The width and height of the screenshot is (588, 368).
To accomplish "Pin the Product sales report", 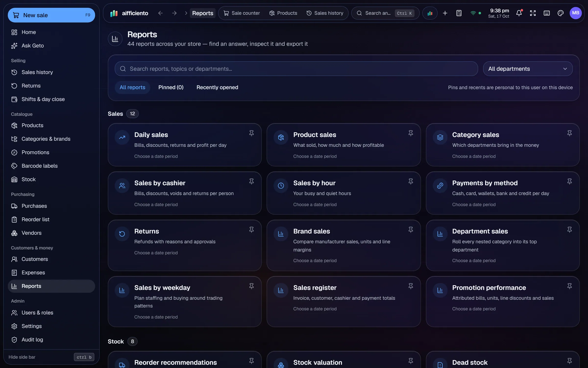I will click(411, 133).
